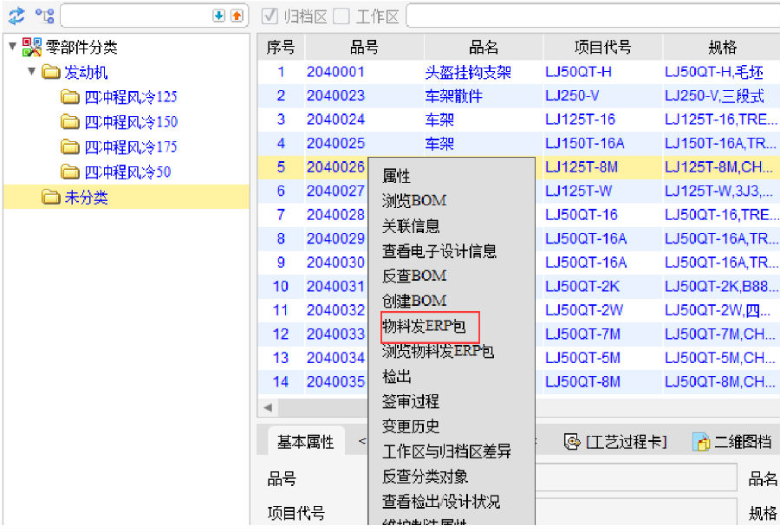Click project code LJ50QT-2K

tap(582, 287)
